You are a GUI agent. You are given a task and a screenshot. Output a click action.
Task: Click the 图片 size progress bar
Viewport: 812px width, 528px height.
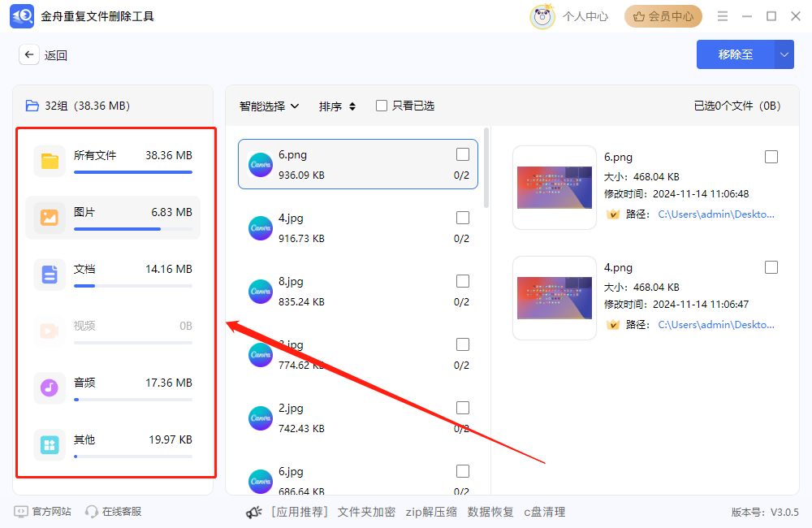(133, 229)
